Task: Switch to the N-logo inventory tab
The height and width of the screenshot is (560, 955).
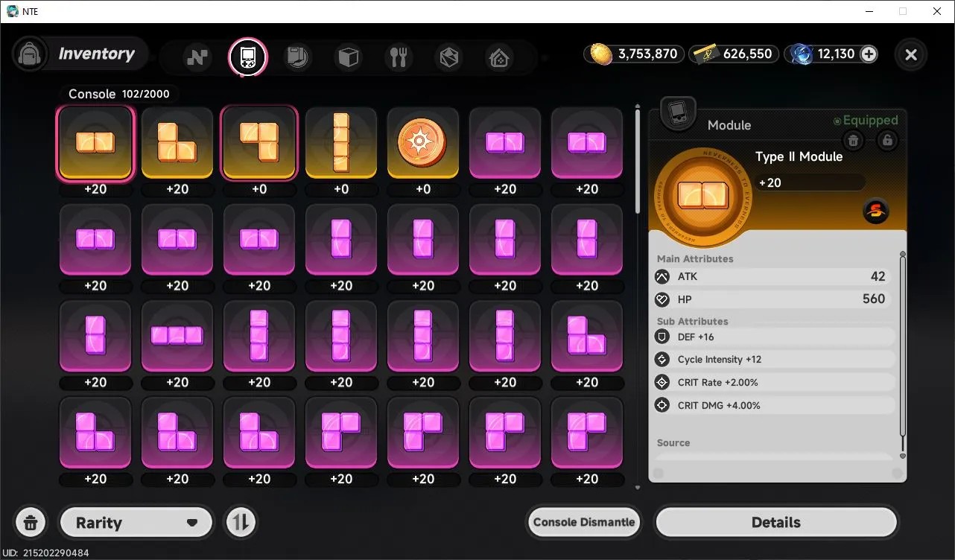Action: click(197, 57)
